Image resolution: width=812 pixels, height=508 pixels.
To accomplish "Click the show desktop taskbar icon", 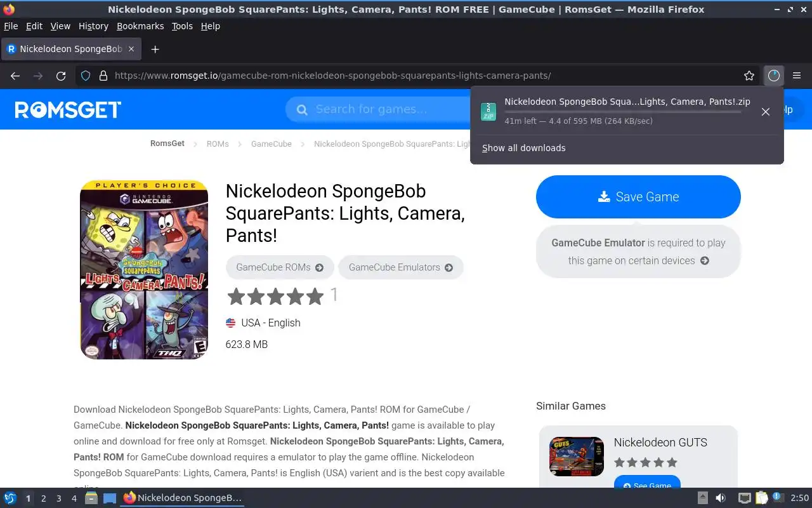I will pyautogui.click(x=110, y=498).
